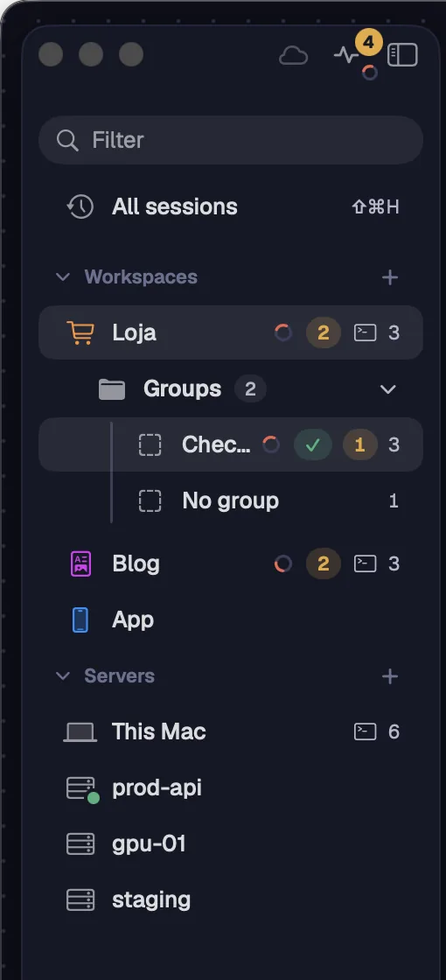Click the Servers section label
Image resolution: width=446 pixels, height=980 pixels.
(x=119, y=676)
